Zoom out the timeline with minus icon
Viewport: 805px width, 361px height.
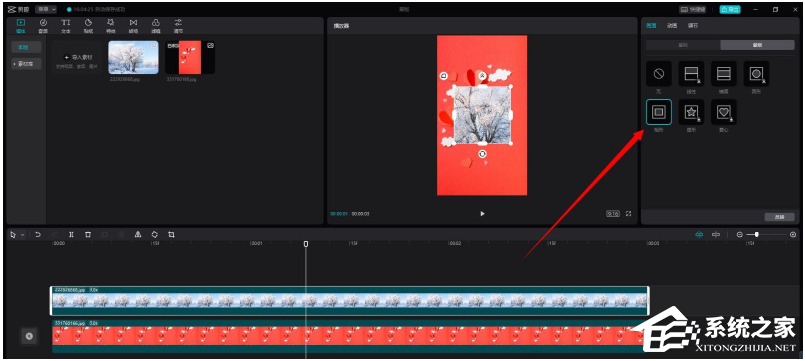[x=739, y=234]
